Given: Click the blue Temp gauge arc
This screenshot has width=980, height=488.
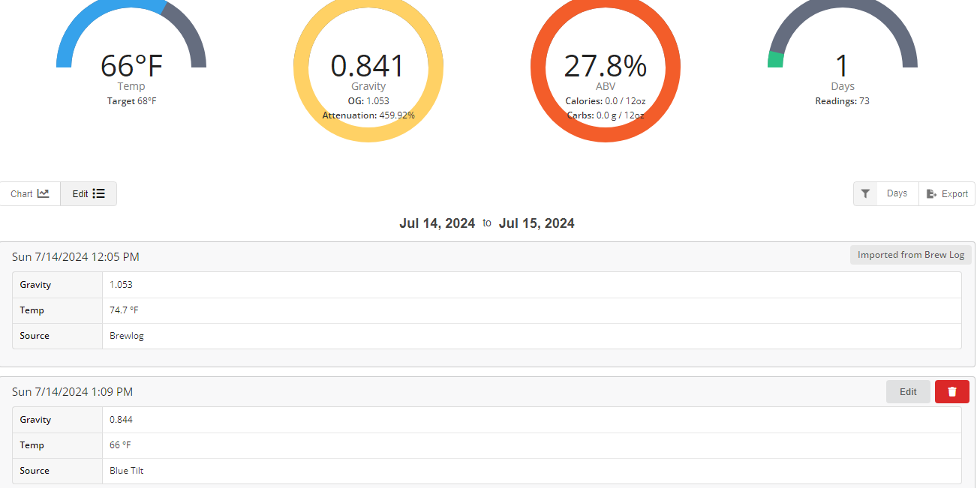Looking at the screenshot, I should pyautogui.click(x=98, y=19).
